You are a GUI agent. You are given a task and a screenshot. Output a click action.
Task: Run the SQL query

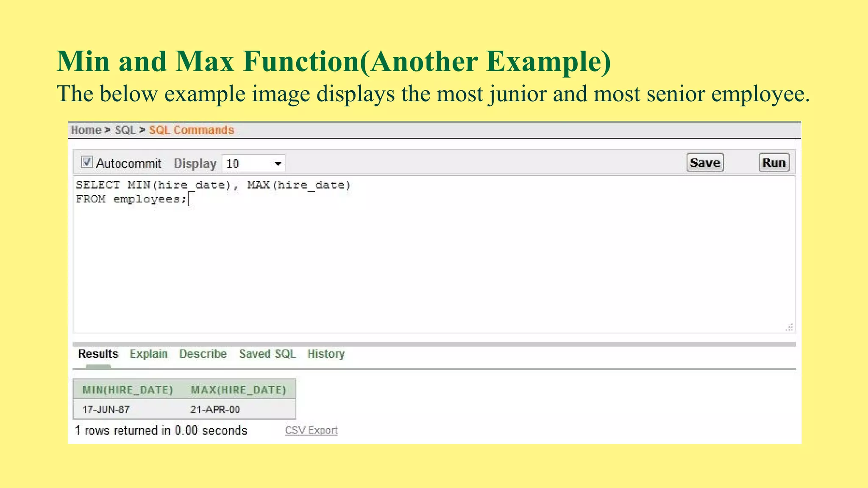(x=774, y=163)
